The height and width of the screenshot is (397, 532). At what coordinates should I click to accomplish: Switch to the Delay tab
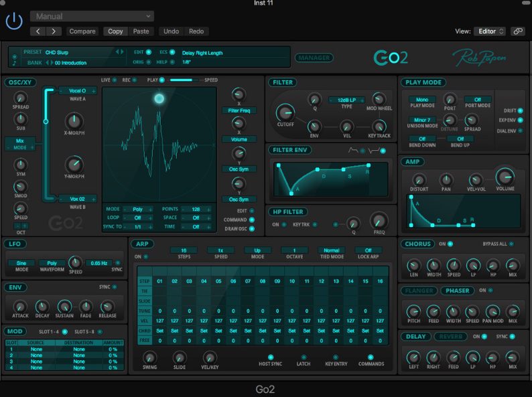click(x=415, y=336)
